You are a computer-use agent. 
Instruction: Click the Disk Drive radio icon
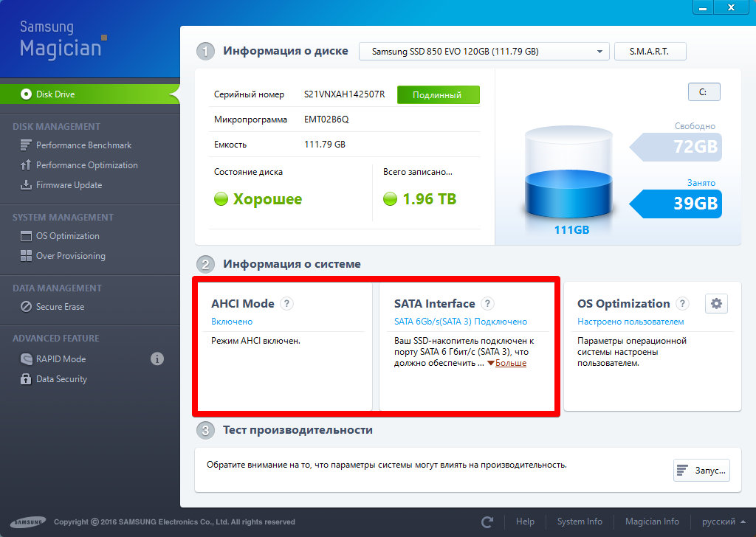26,94
